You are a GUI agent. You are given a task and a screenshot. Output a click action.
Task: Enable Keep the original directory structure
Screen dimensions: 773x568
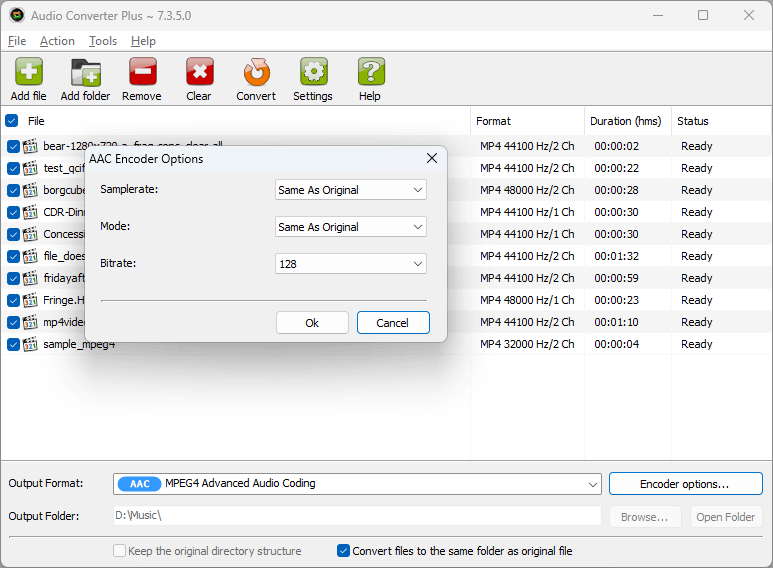(x=119, y=551)
